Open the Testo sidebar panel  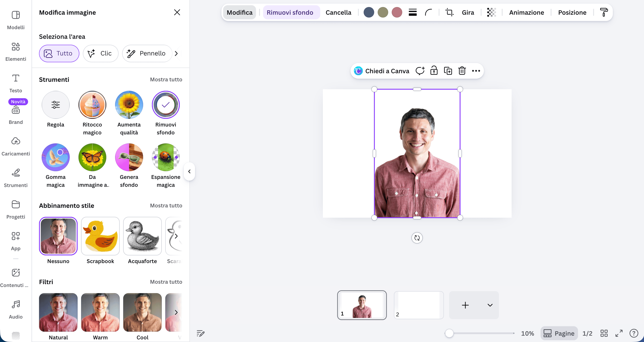[16, 83]
